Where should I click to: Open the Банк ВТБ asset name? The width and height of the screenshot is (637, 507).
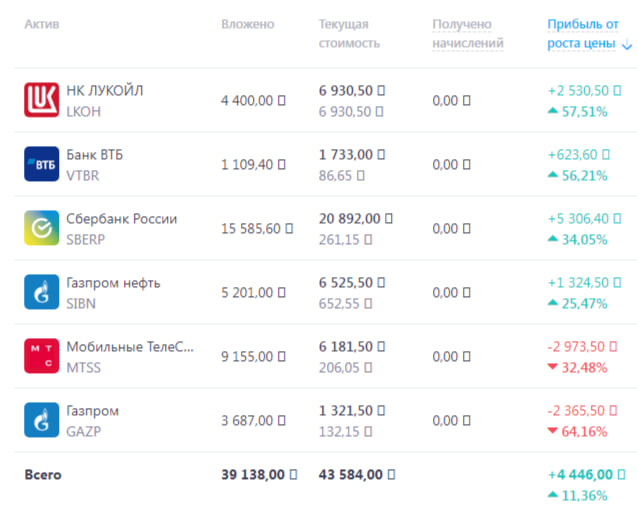(x=95, y=155)
